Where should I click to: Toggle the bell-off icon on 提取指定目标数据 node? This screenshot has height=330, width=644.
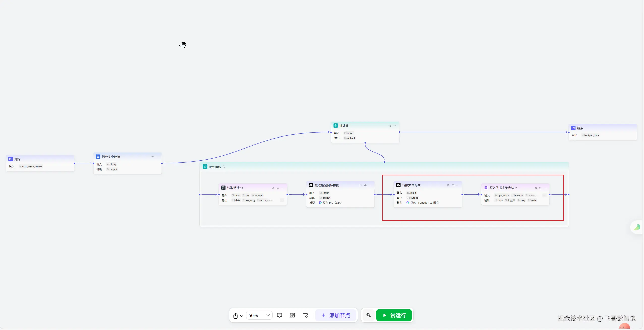point(361,185)
